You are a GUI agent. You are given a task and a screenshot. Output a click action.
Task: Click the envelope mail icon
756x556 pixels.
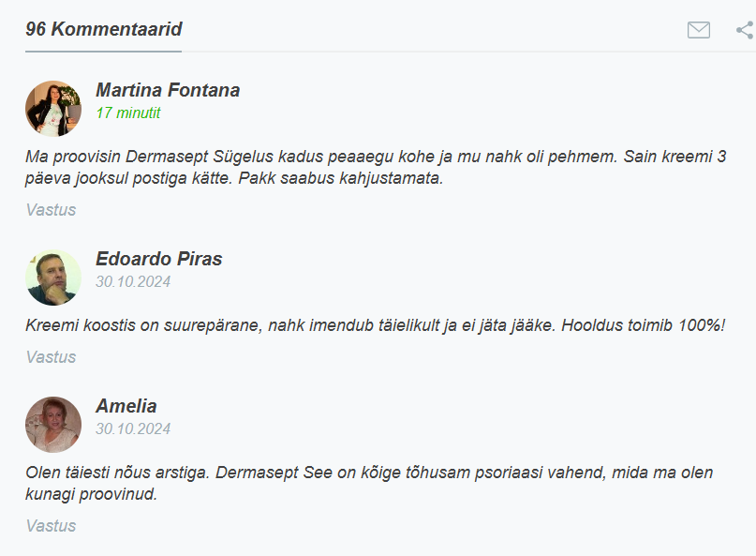698,30
